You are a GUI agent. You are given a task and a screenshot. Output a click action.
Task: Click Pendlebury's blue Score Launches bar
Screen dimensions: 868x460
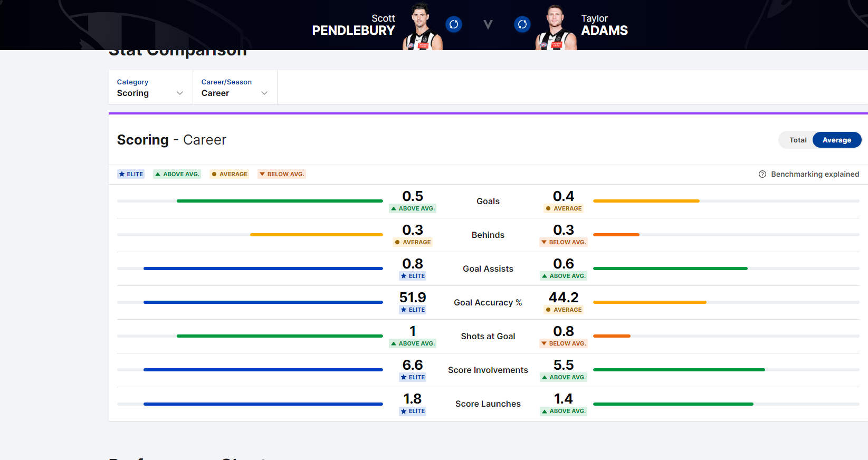pyautogui.click(x=263, y=404)
